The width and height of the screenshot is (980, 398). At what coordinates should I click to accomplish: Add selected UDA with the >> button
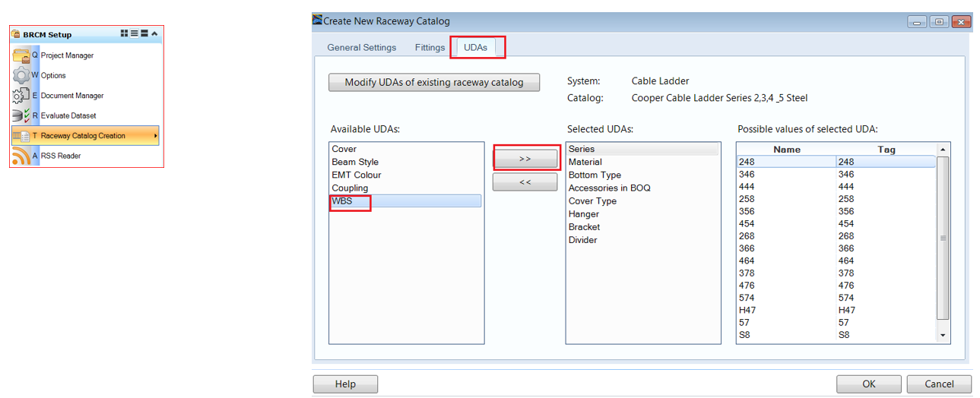[x=525, y=159]
